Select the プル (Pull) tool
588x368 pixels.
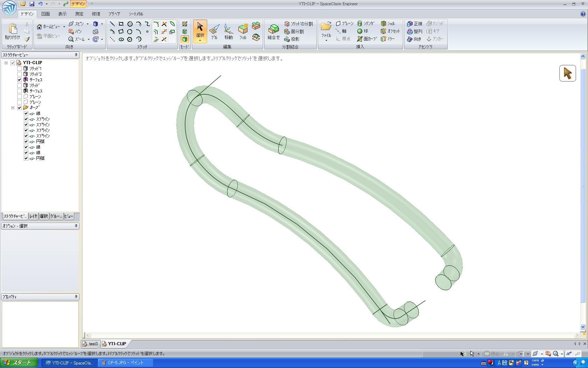214,32
